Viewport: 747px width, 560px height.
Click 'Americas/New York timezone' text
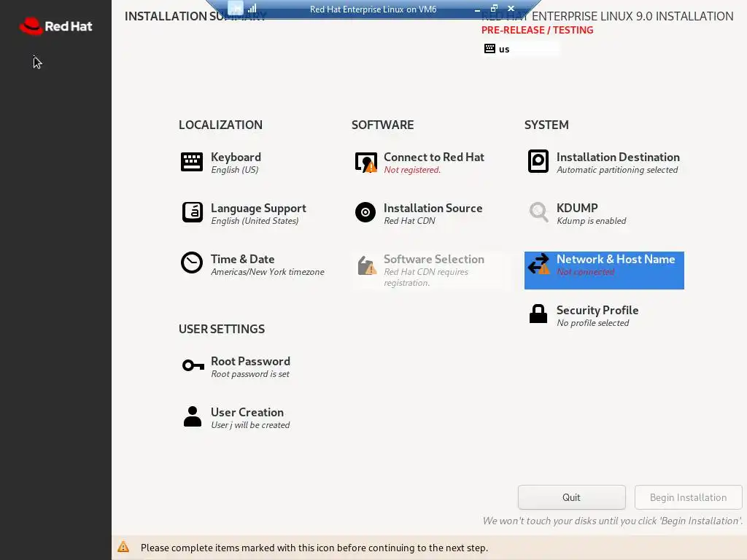267,272
